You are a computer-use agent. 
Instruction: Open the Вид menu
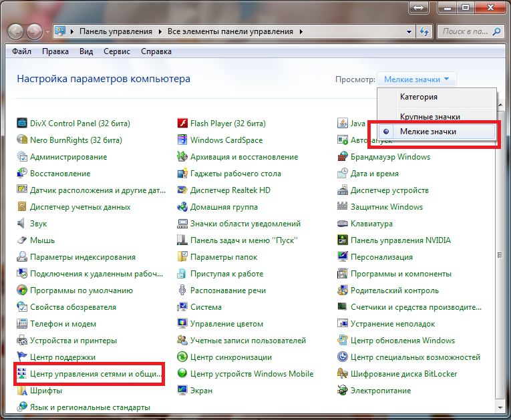click(86, 51)
